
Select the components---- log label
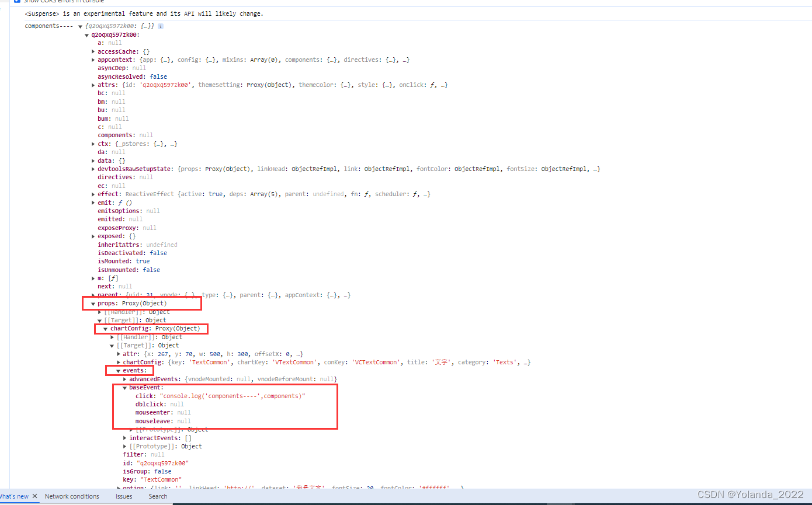point(49,26)
